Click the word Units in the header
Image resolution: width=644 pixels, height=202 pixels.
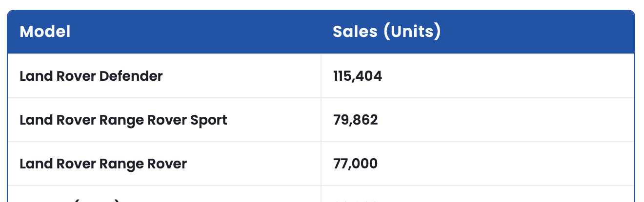(412, 32)
